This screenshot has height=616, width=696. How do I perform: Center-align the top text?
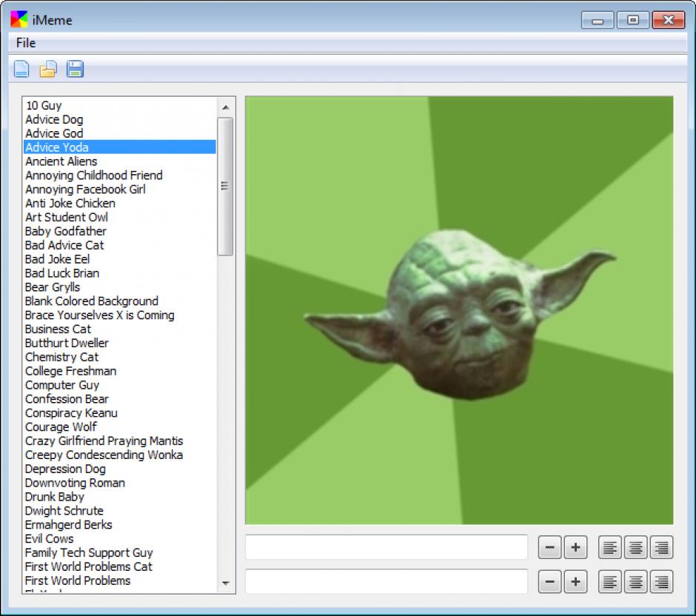635,547
